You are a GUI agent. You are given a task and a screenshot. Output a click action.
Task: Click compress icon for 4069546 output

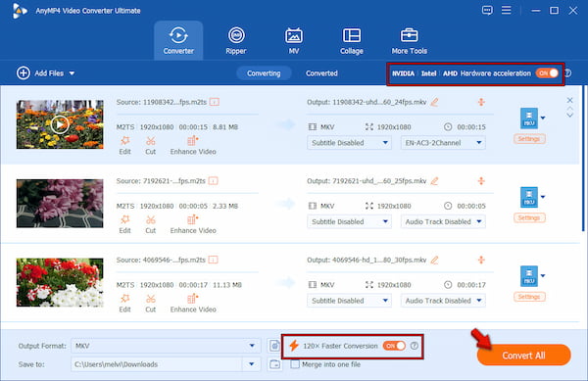coord(481,260)
